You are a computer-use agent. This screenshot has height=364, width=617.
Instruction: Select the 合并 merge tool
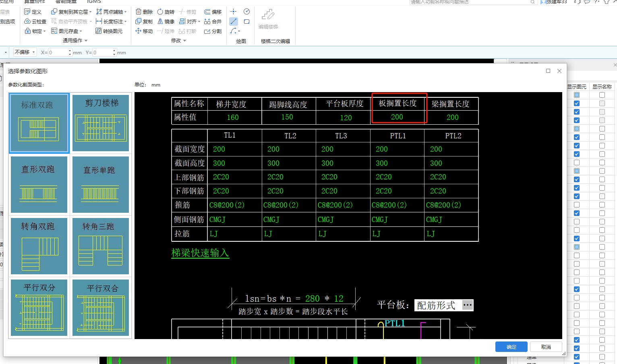213,21
